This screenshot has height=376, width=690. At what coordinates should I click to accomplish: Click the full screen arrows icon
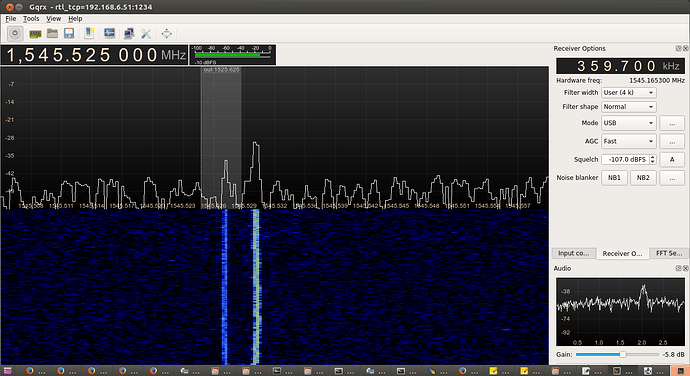[x=166, y=33]
